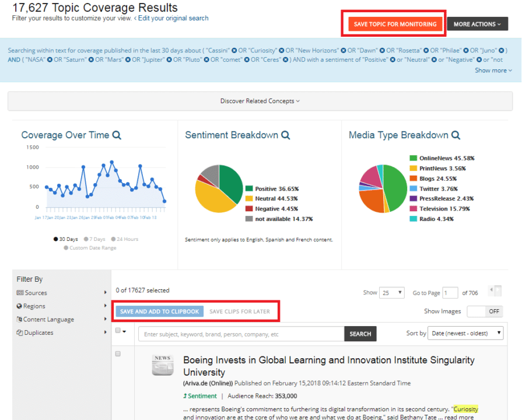The image size is (522, 420).
Task: Click Save Topic For Monitoring button
Action: 395,24
